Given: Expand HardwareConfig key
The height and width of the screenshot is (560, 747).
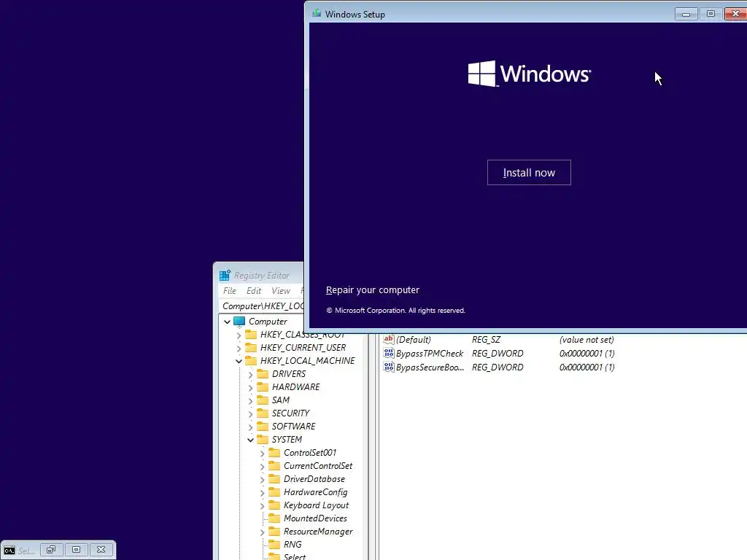Looking at the screenshot, I should coord(263,493).
